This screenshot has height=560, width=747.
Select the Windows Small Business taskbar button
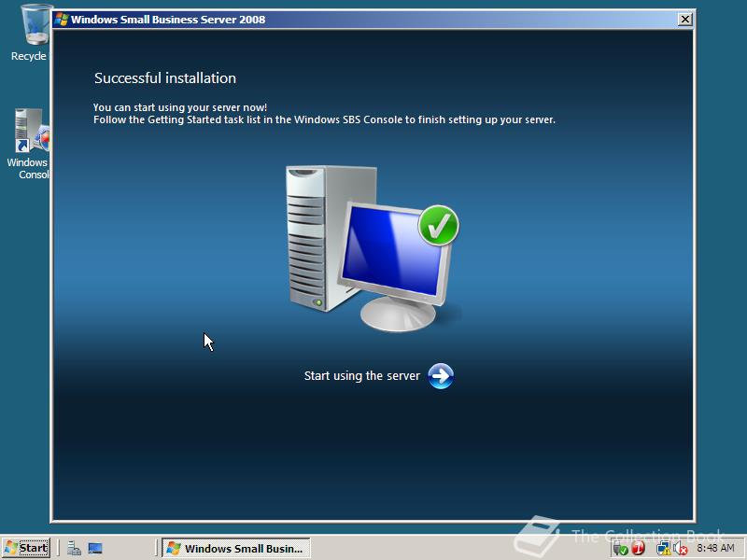click(236, 548)
